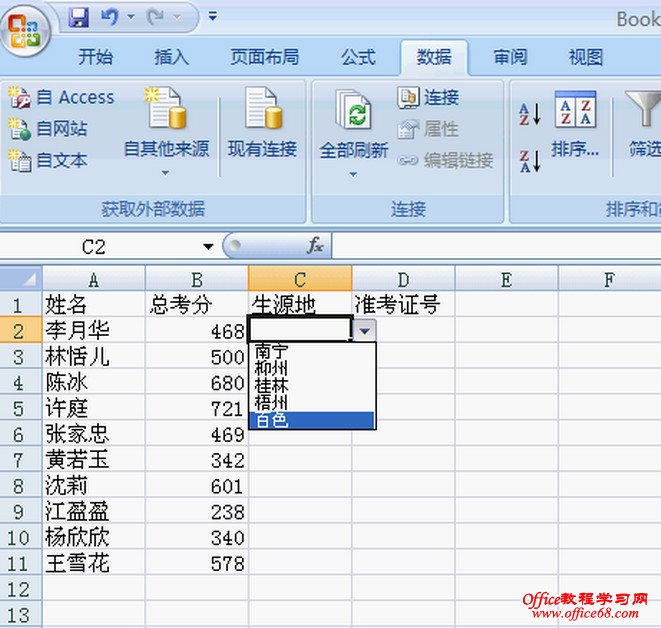The width and height of the screenshot is (661, 628).
Task: Choose 南宁 from the dropdown list
Action: point(312,351)
